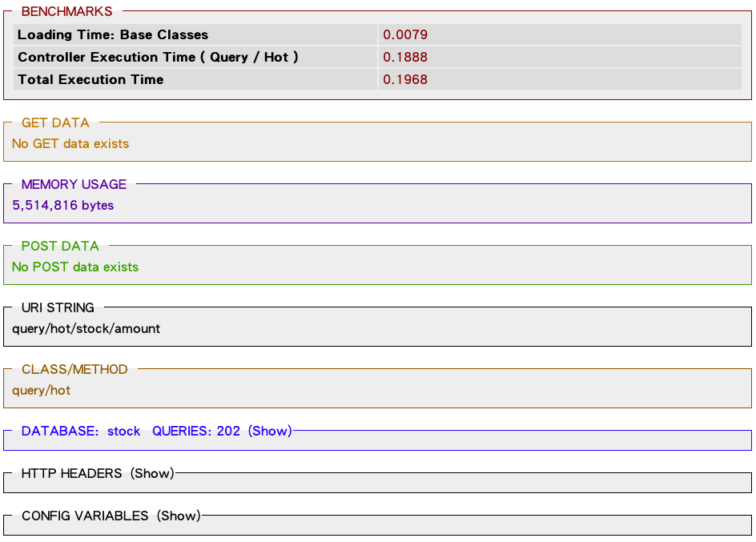Click the URI STRING section heading

58,307
